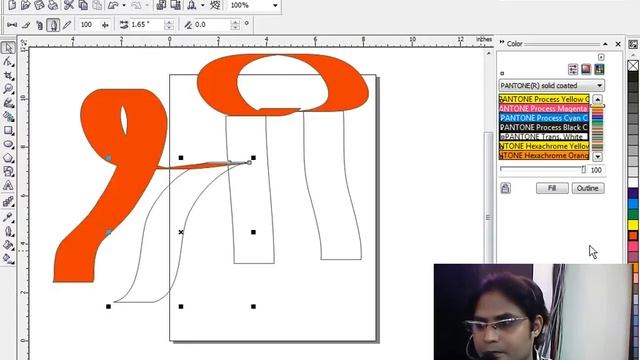
Task: Click the Fill button in Color docker
Action: click(552, 188)
